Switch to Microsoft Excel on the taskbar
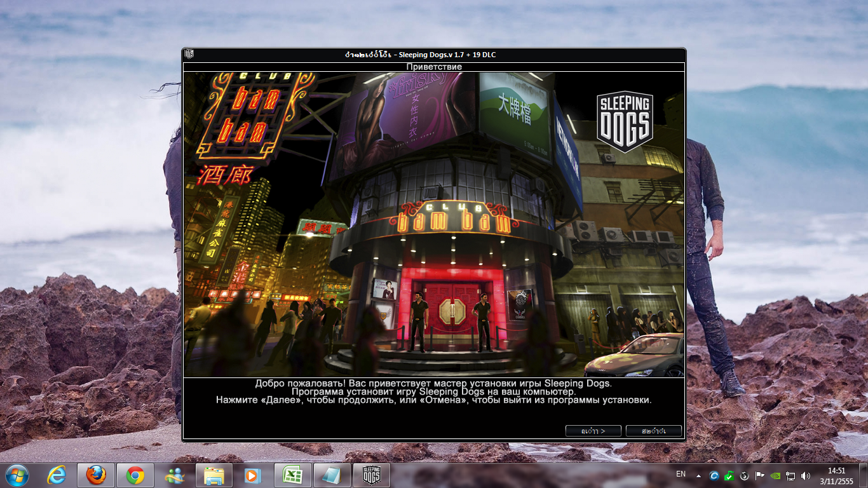This screenshot has height=488, width=868. (292, 475)
